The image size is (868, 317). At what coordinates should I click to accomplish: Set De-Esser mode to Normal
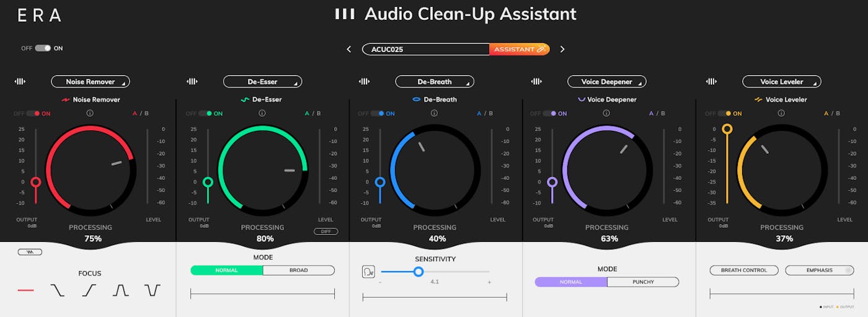pos(227,270)
